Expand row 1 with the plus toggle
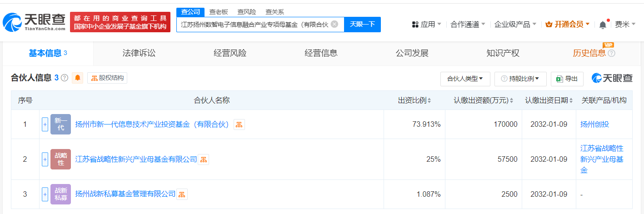The width and height of the screenshot is (644, 214). [45, 124]
